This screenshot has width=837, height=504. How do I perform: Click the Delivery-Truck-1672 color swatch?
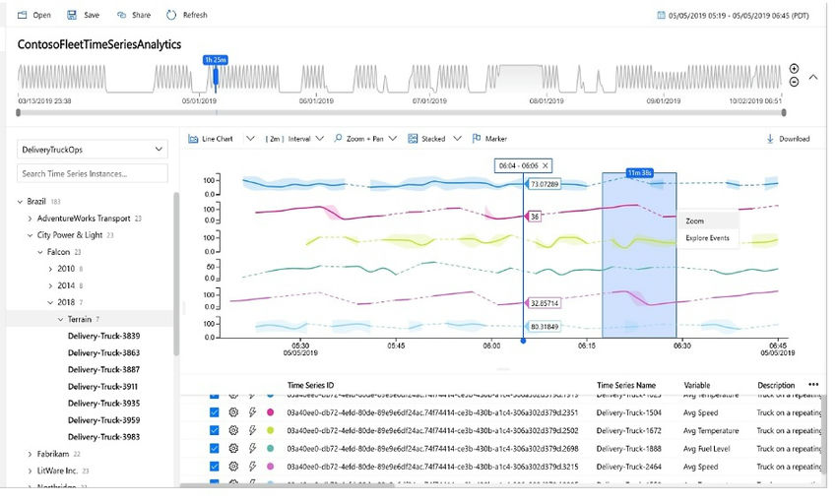(x=271, y=430)
